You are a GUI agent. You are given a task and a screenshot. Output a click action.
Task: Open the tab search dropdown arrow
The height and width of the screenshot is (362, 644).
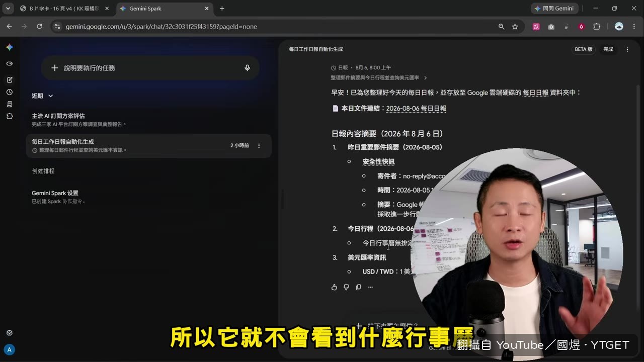8,9
